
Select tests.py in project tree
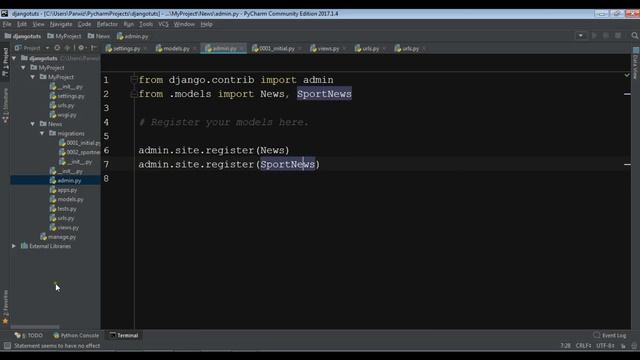(63, 209)
